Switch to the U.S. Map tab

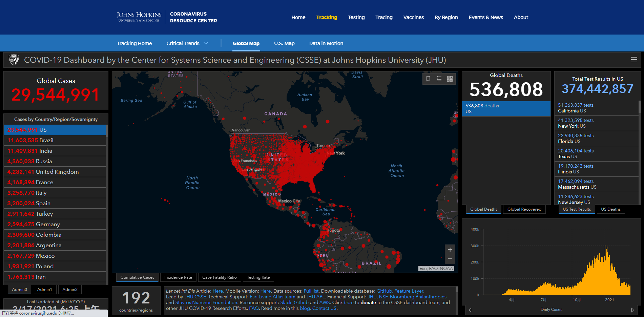click(x=284, y=43)
